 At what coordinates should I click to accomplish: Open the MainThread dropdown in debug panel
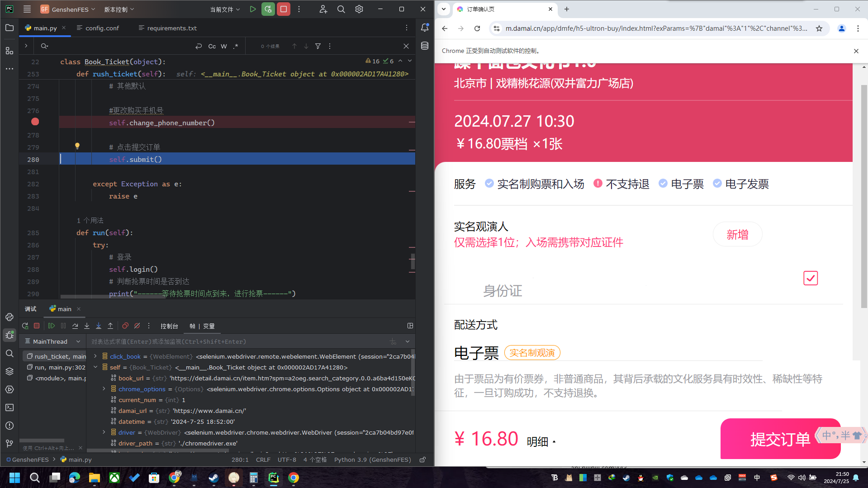(52, 341)
